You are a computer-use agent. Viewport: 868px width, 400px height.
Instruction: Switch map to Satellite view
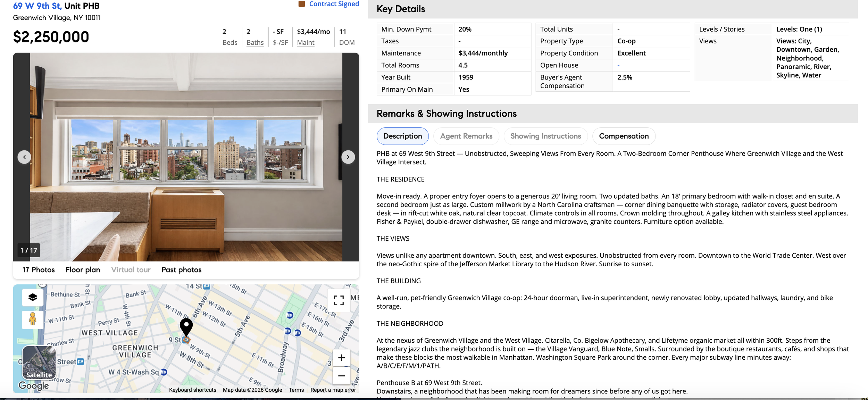tap(39, 362)
